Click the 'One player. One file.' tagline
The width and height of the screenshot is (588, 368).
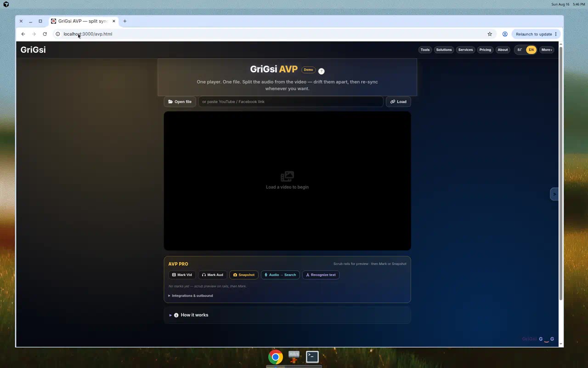287,85
